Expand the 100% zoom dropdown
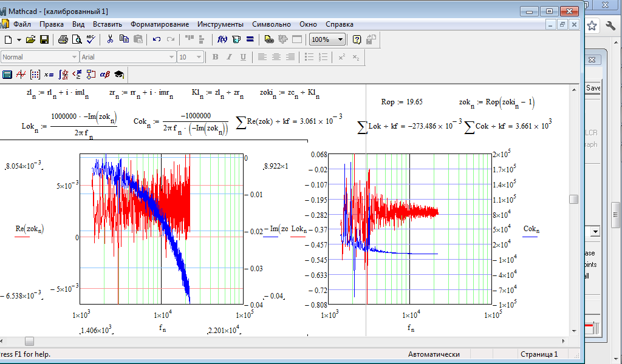The image size is (622, 364). point(340,39)
